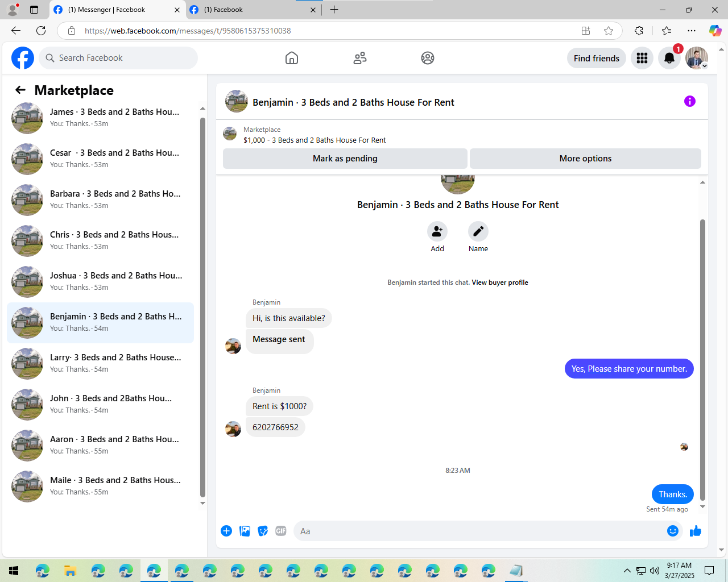Click More options button
The image size is (728, 582).
(x=585, y=159)
